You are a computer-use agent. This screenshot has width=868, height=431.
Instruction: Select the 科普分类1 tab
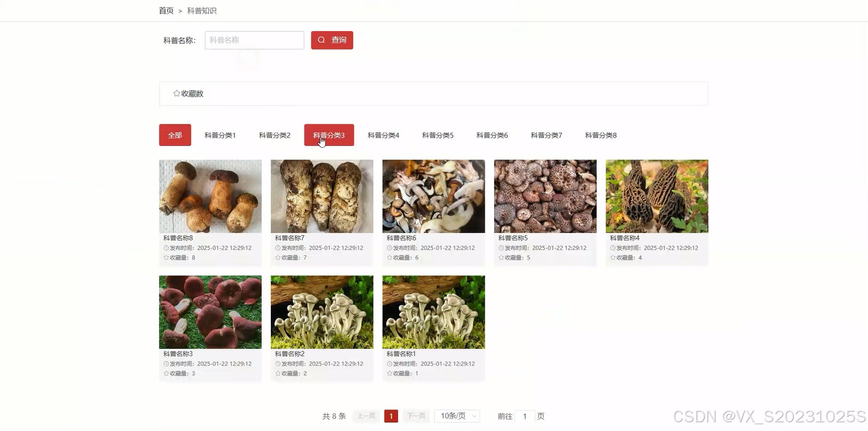pyautogui.click(x=220, y=135)
